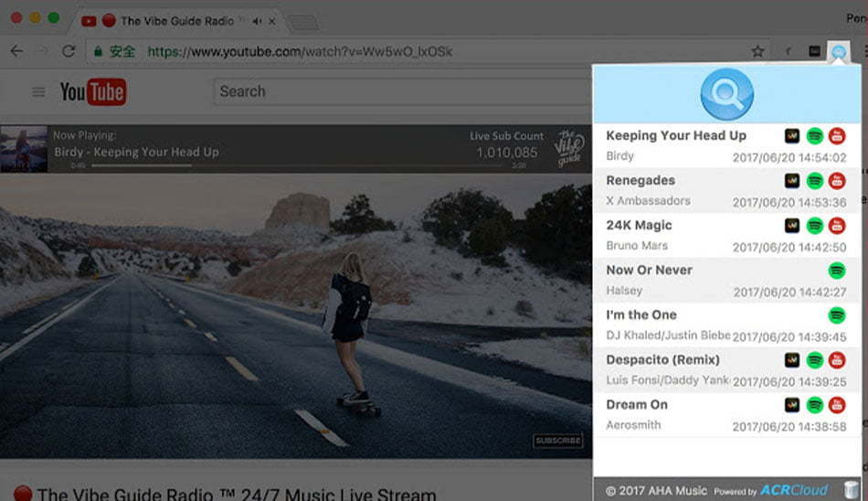868x501 pixels.
Task: Open the YouTube hamburger menu
Action: (x=38, y=92)
